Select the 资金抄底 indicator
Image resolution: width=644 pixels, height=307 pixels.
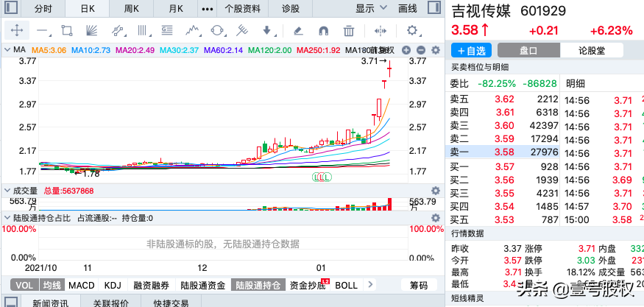coord(308,285)
